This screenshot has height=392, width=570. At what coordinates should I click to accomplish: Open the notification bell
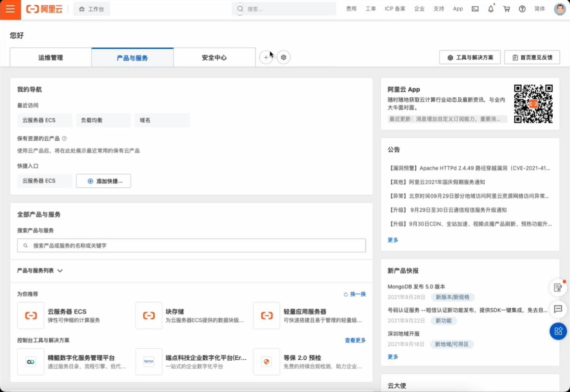491,9
